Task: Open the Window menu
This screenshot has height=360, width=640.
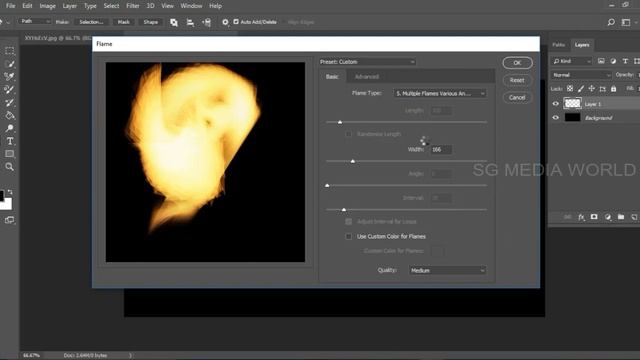Action: (191, 6)
